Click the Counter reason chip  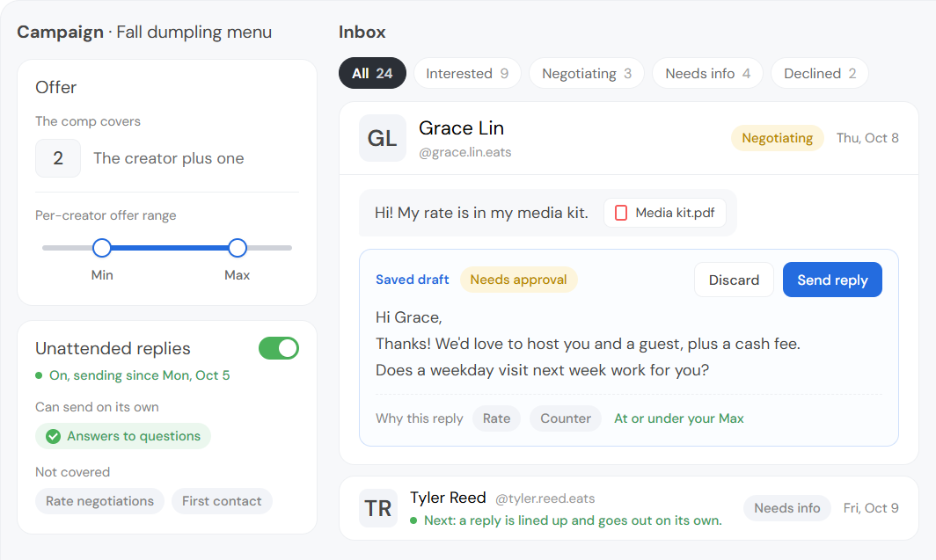(566, 418)
